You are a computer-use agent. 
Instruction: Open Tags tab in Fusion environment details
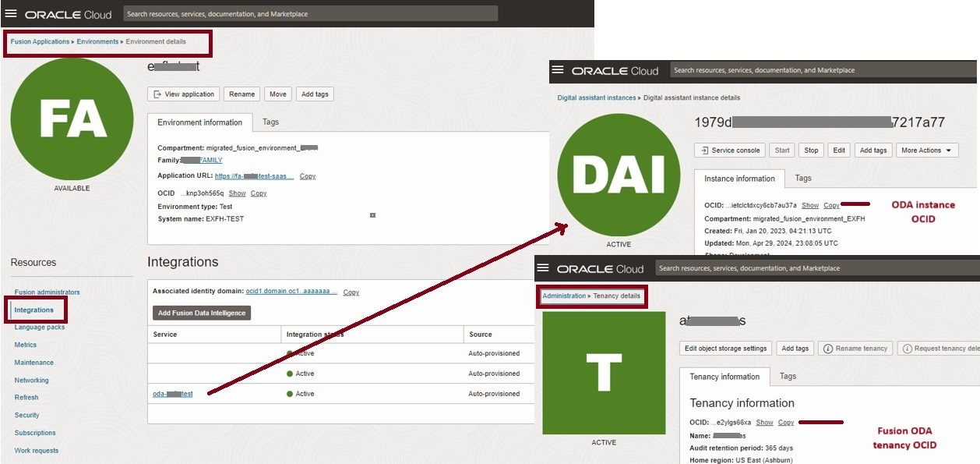coord(270,122)
